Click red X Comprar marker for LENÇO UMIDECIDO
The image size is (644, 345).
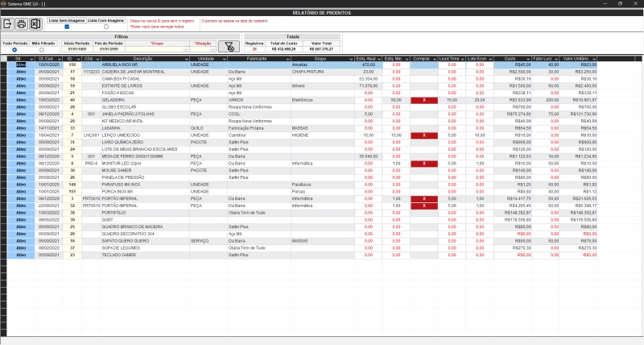coord(423,135)
